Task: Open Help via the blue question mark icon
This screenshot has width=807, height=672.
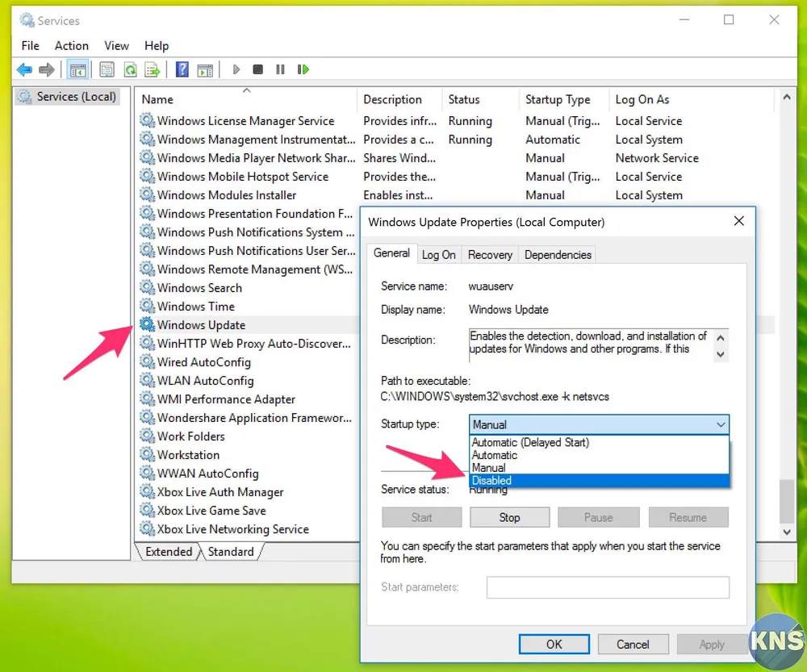Action: (182, 70)
